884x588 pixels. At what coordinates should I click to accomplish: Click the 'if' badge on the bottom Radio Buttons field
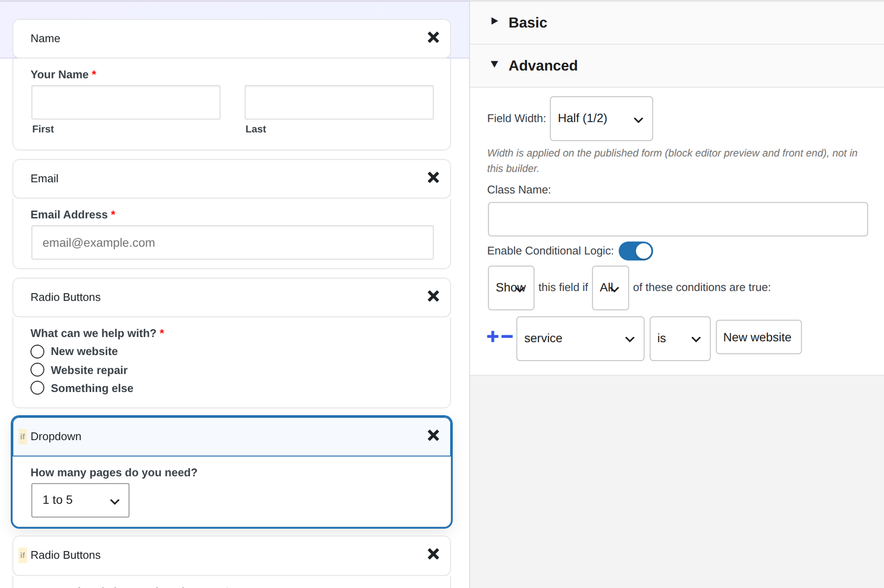(23, 555)
